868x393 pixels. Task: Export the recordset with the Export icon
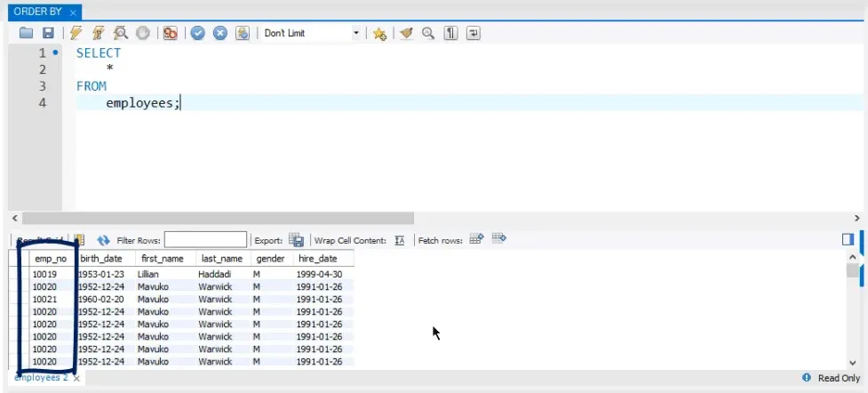point(297,240)
